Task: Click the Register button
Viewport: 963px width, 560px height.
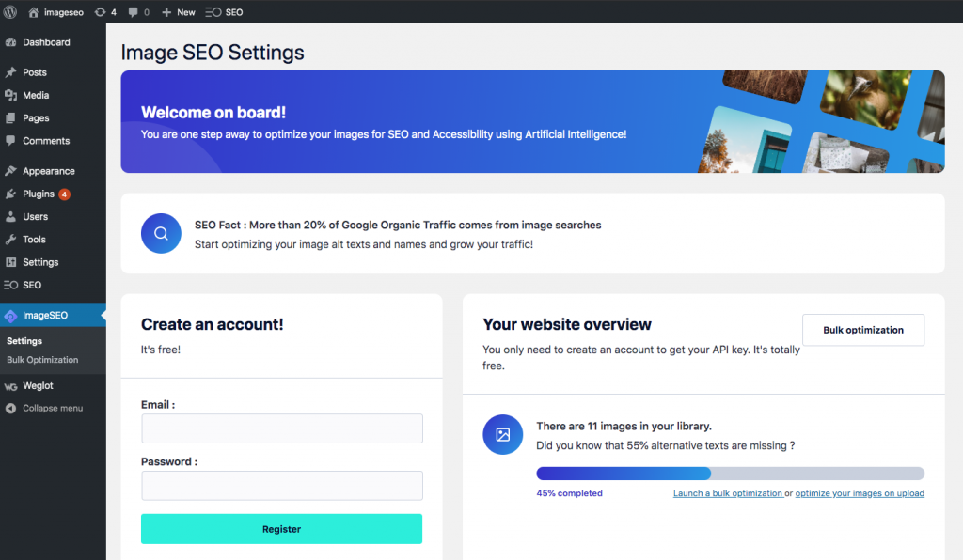Action: pyautogui.click(x=282, y=529)
